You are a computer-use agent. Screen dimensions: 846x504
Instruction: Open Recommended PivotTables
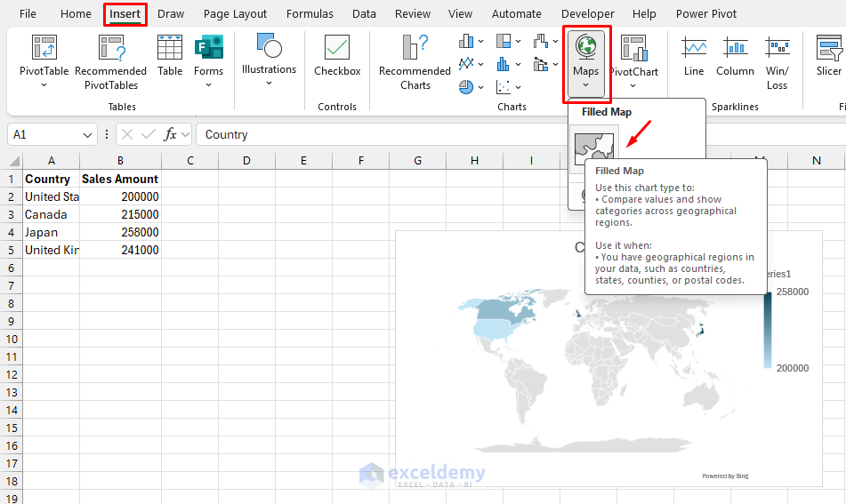point(110,62)
